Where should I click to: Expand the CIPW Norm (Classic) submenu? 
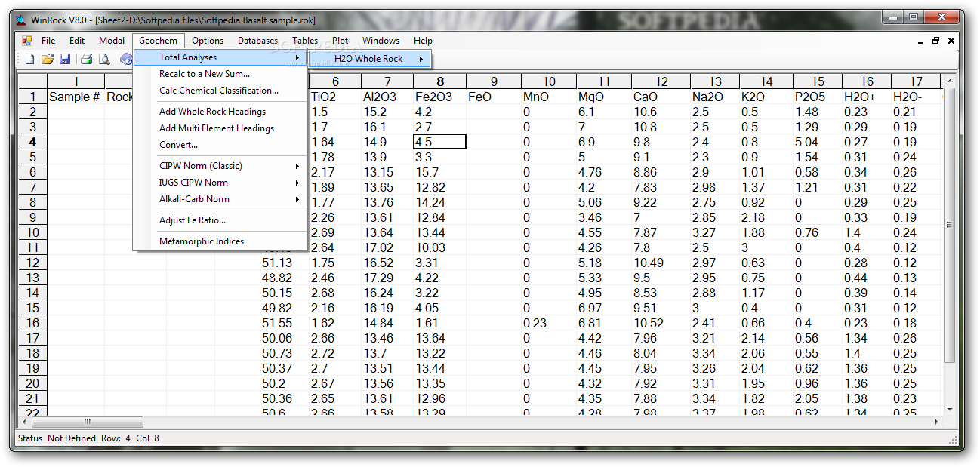(x=220, y=166)
